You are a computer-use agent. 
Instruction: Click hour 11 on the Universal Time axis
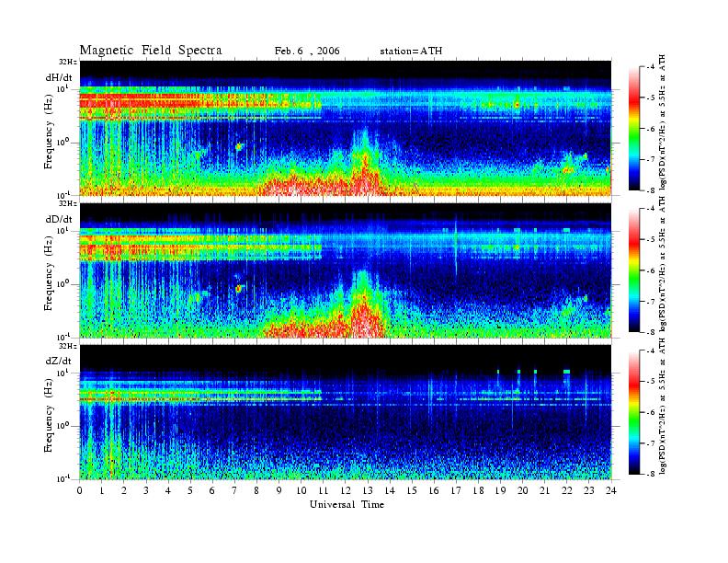[x=324, y=491]
